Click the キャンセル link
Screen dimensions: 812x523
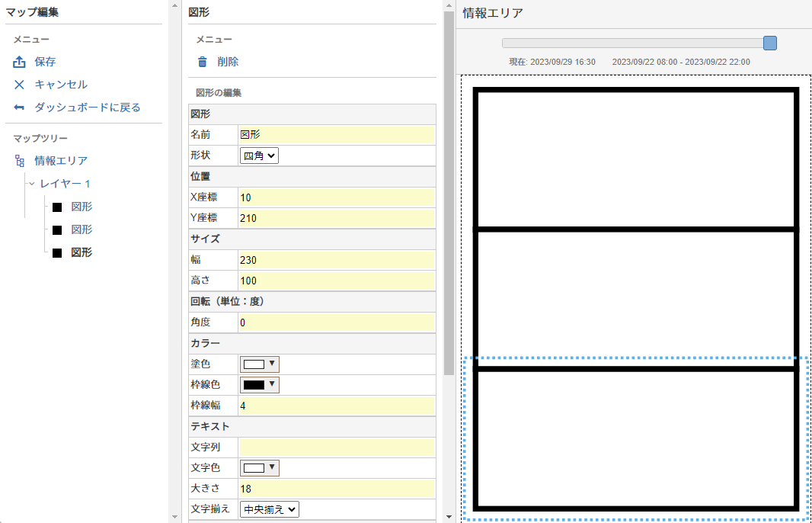tap(61, 85)
